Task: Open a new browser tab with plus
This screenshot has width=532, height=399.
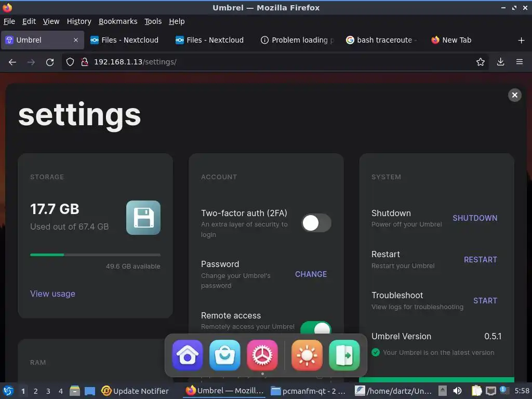Action: coord(521,41)
